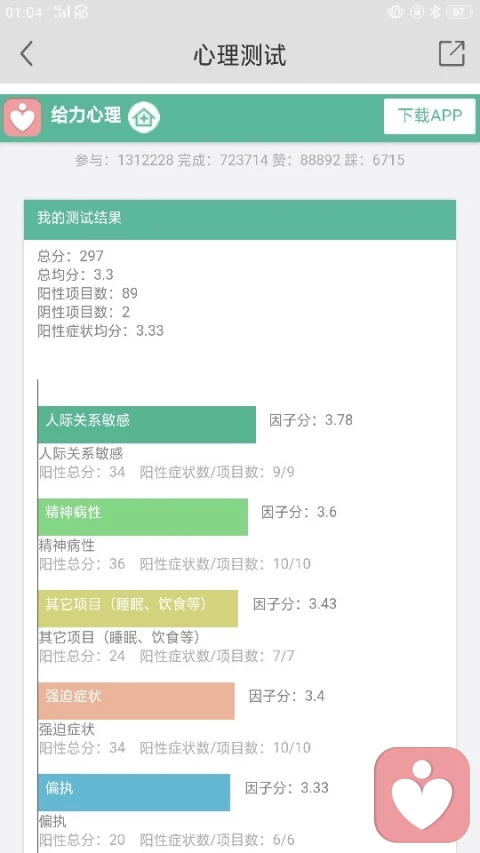Check the Bluetooth icon in status bar
480x853 pixels.
pos(435,12)
